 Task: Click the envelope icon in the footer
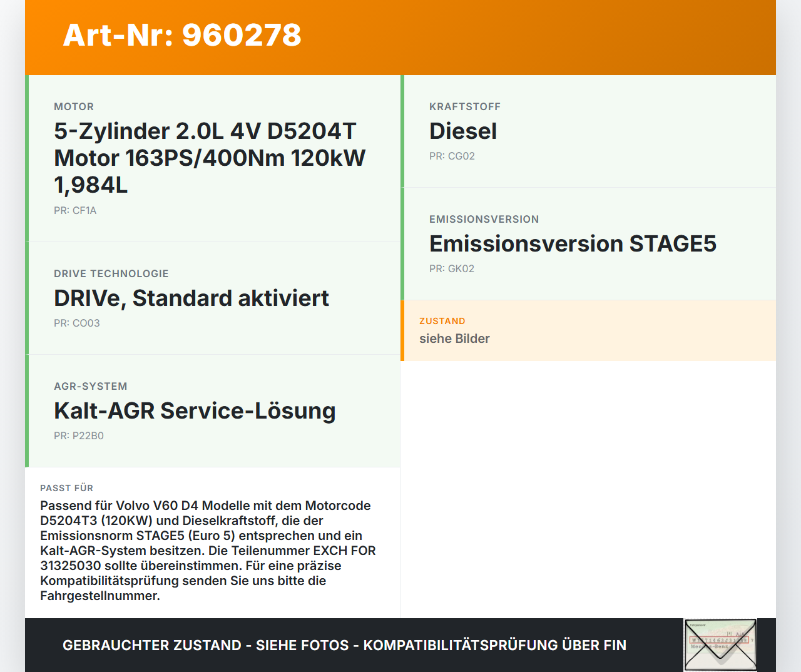pos(720,645)
